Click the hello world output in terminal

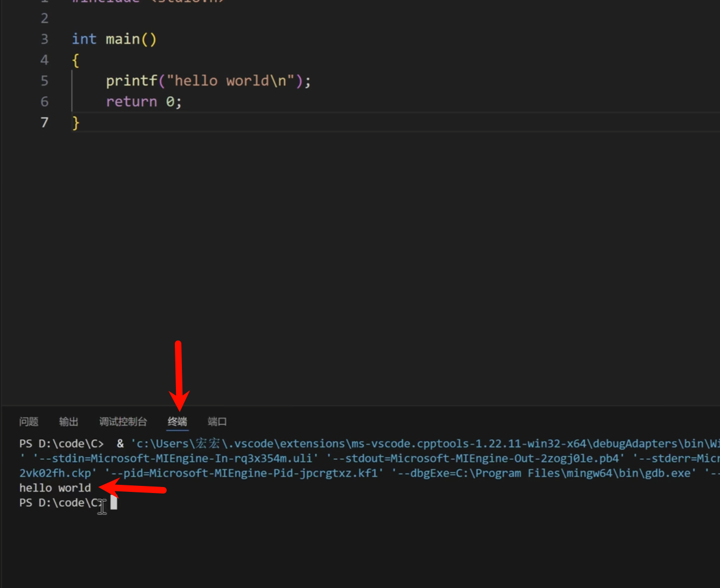point(55,488)
